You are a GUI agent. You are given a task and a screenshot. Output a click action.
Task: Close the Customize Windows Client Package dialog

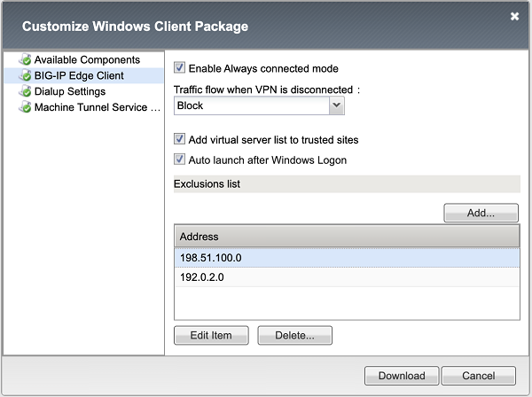click(514, 16)
